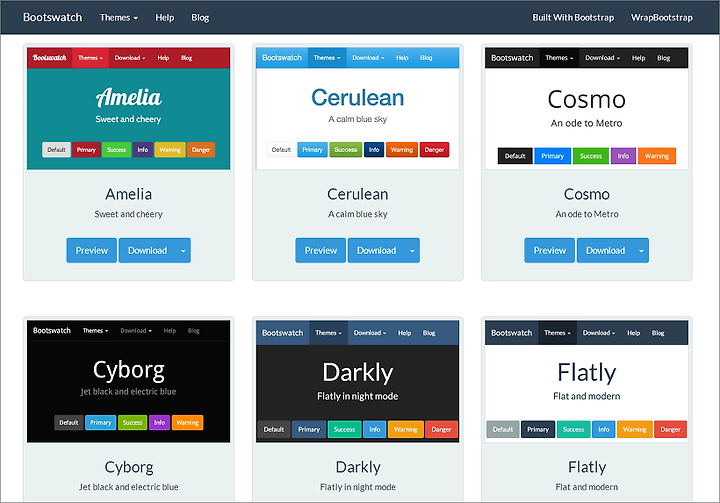The width and height of the screenshot is (720, 503).
Task: Click 'Flatly in night mode' card caption
Action: pos(358,487)
